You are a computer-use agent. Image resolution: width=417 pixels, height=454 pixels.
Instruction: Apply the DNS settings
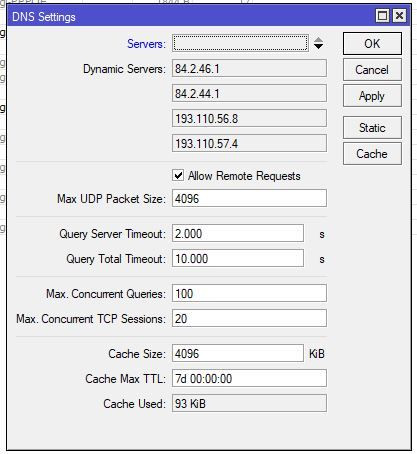[372, 96]
